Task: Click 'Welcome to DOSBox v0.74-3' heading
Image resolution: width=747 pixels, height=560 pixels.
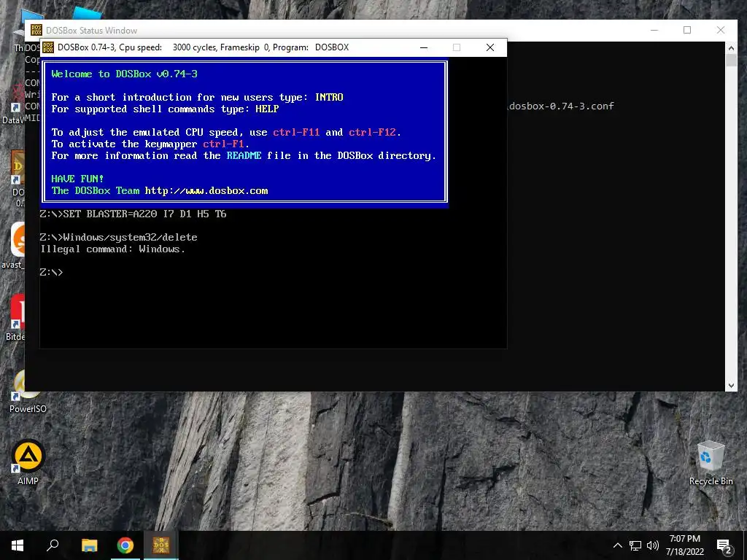Action: point(124,74)
